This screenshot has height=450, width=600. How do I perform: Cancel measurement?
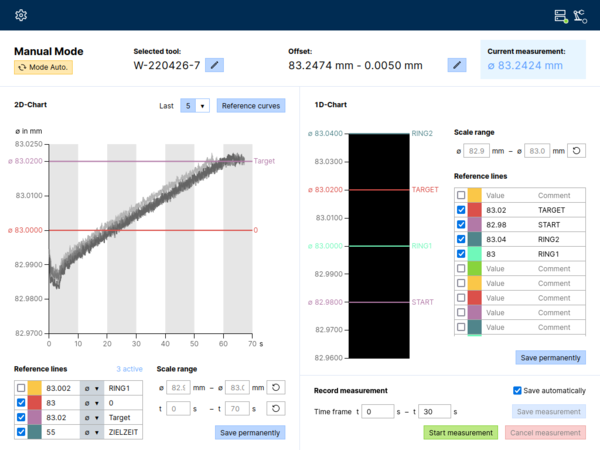[545, 432]
